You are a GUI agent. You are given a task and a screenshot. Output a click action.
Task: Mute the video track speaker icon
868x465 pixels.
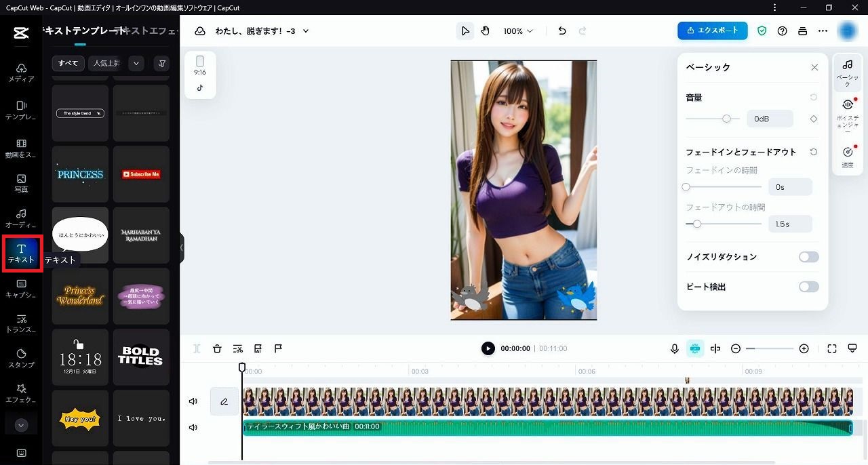[193, 401]
